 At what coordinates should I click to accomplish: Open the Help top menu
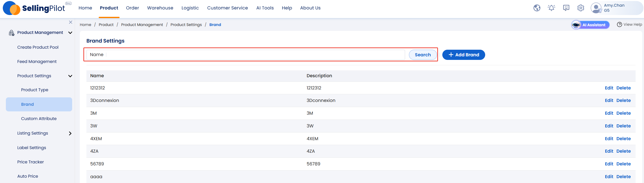click(x=287, y=8)
